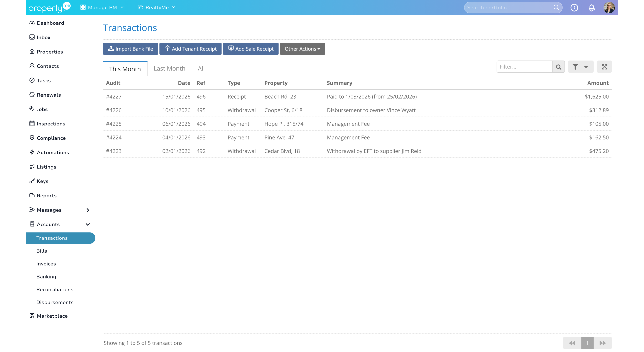Select the This Month tab
The height and width of the screenshot is (352, 644).
pos(125,69)
